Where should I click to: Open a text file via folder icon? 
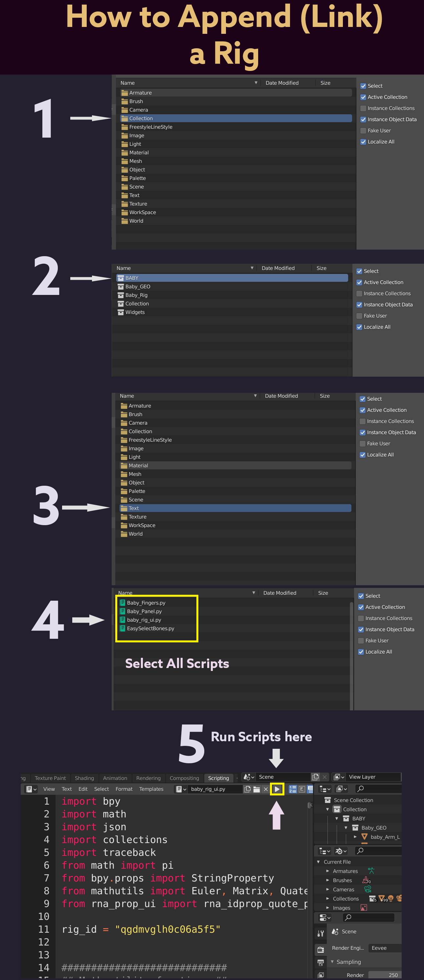[x=257, y=789]
